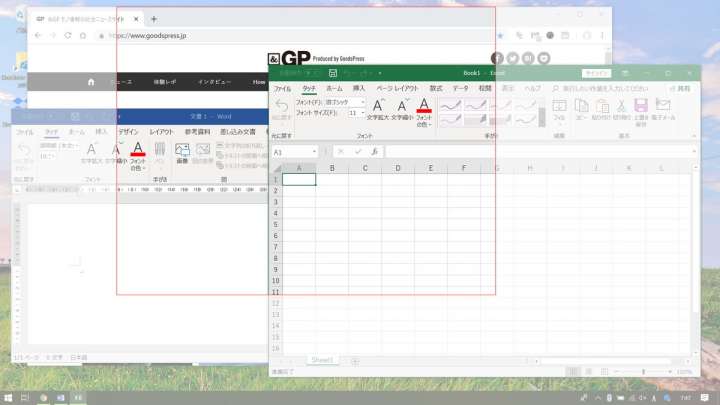Open インタビュー link in site navigation
Screen dimensions: 720x405
(214, 82)
